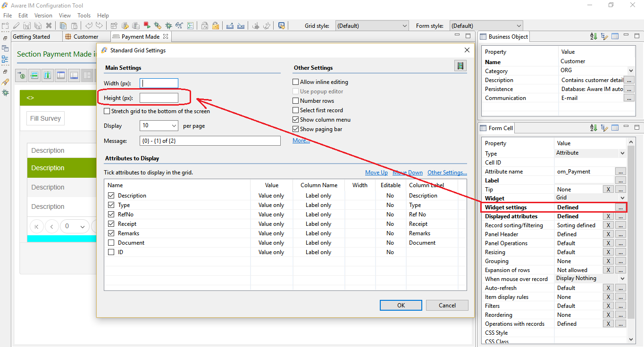Click the Other Settings... link above the attributes table
The image size is (644, 347).
[447, 173]
